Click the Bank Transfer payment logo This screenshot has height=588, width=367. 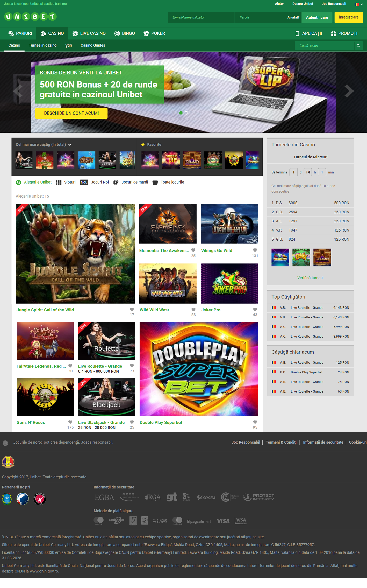pos(160,521)
